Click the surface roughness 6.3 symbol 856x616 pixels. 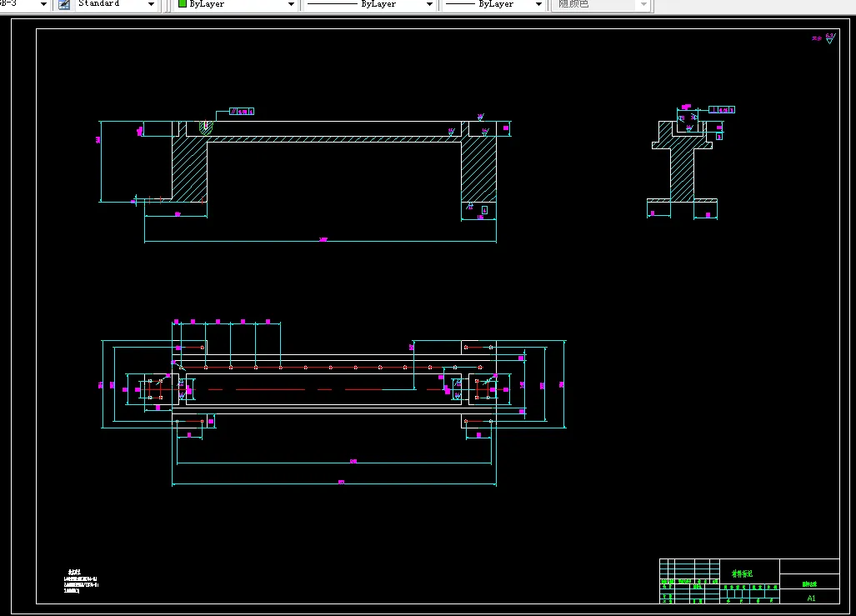(830, 38)
